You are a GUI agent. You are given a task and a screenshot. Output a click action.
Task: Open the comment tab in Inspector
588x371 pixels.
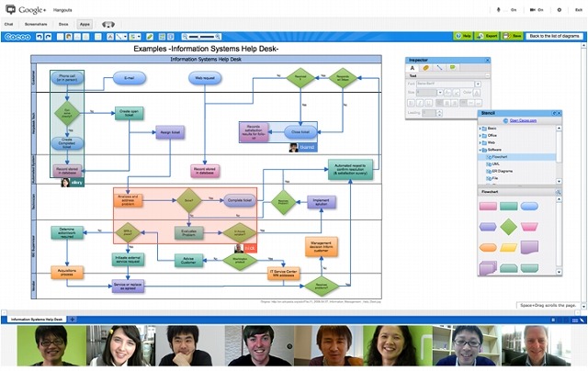point(453,68)
